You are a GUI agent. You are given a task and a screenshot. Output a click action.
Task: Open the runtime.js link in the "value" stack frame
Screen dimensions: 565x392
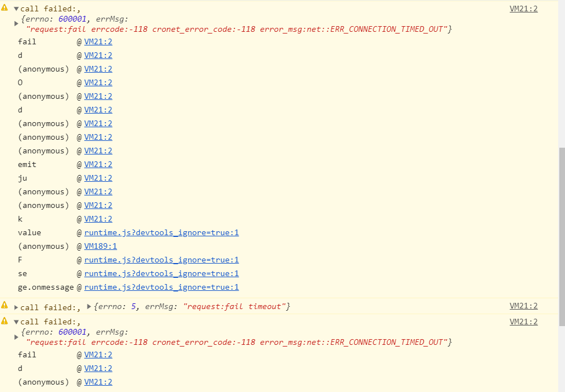pyautogui.click(x=161, y=233)
